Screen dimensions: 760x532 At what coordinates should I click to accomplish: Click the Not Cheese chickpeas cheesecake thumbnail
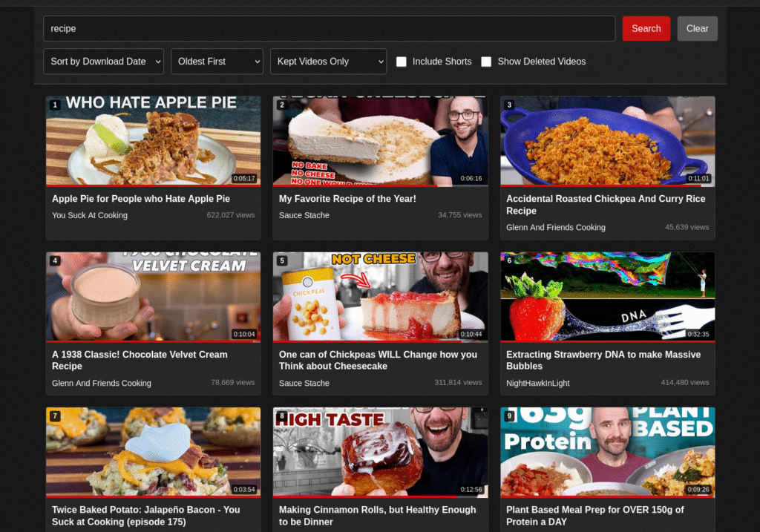pyautogui.click(x=380, y=296)
